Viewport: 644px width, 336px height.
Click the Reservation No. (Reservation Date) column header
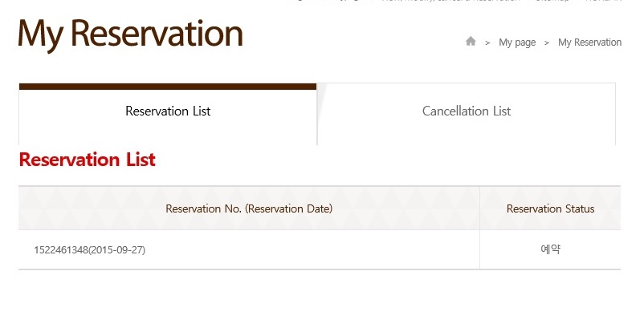pos(249,209)
